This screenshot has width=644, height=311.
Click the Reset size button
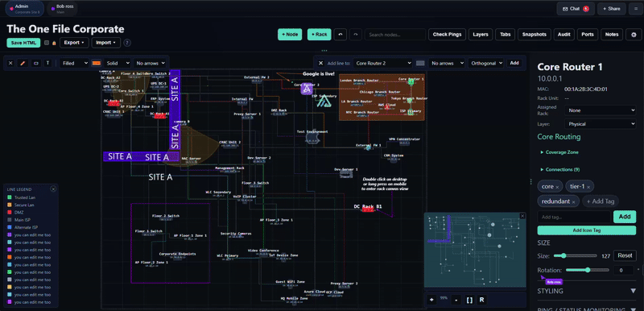(625, 255)
